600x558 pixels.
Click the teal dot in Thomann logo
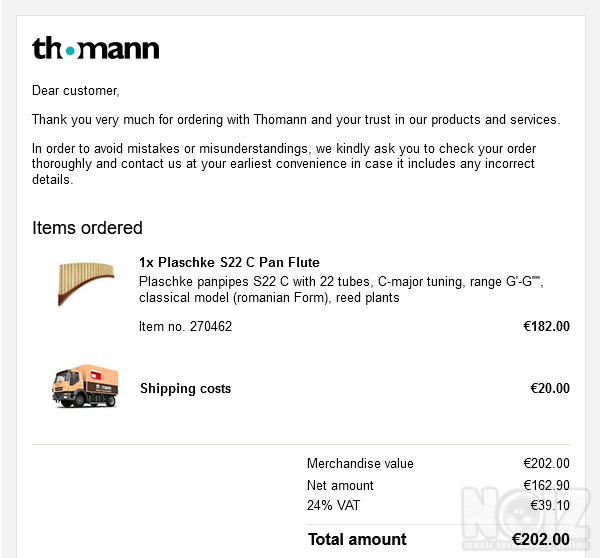(70, 51)
